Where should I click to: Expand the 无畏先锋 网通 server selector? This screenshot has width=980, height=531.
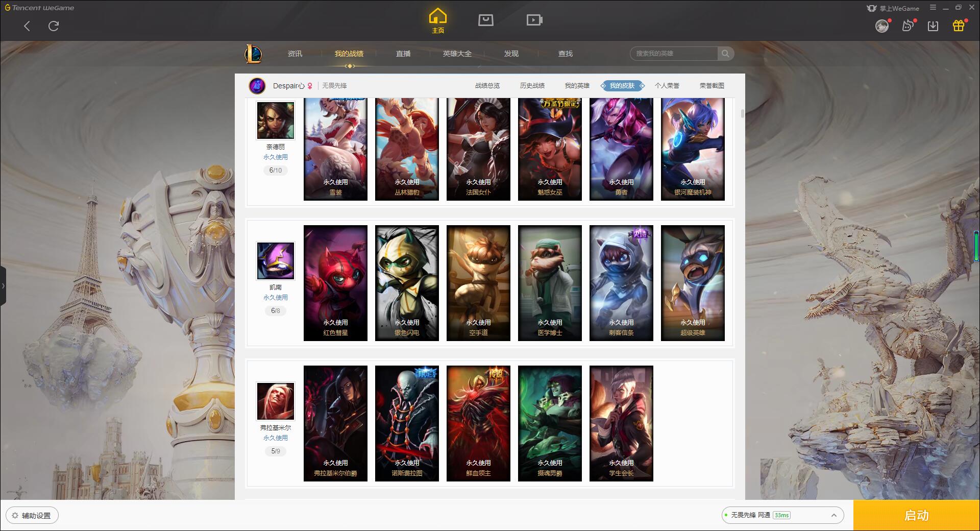click(x=782, y=515)
